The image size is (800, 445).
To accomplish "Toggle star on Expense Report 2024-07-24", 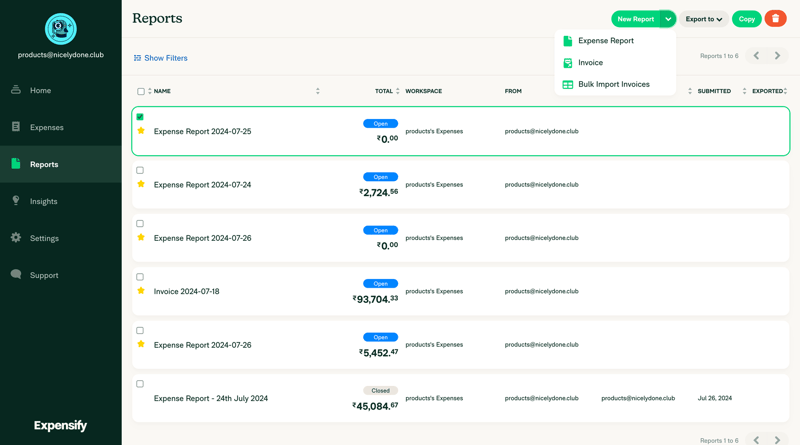I will 141,184.
